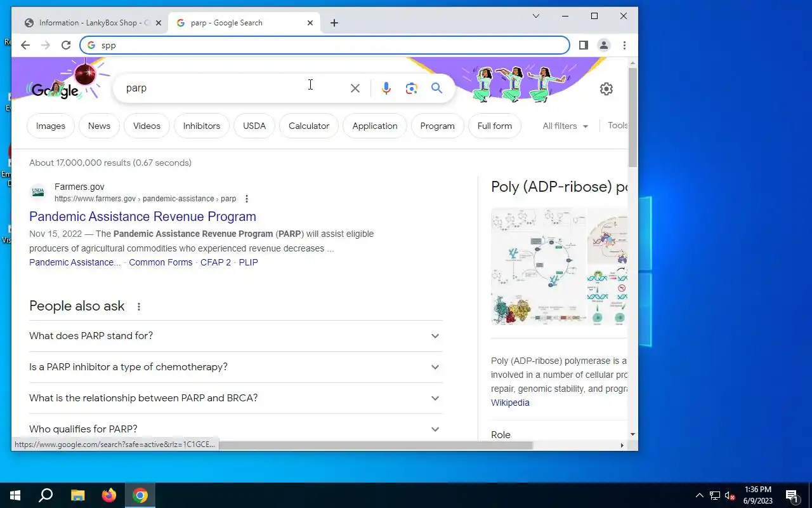Screen dimensions: 812x508
Task: Open the Wikipedia link in knowledge panel
Action: point(510,403)
